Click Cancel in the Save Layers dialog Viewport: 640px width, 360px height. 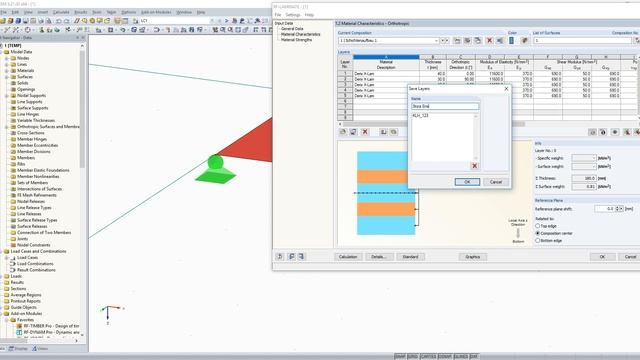(x=496, y=182)
